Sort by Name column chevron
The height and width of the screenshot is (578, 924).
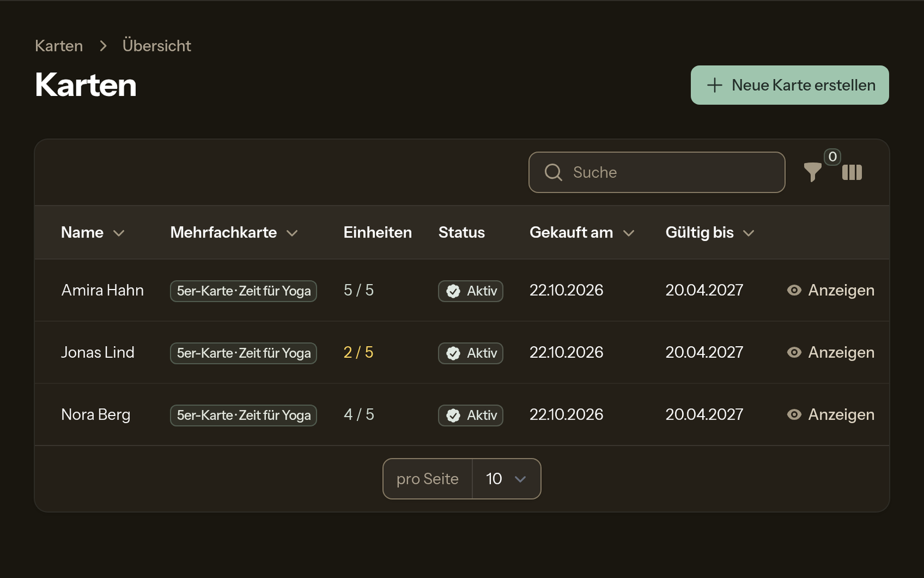119,233
